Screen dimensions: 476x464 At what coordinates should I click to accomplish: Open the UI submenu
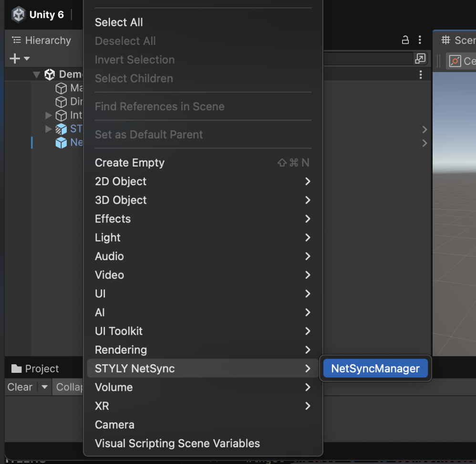pyautogui.click(x=203, y=294)
